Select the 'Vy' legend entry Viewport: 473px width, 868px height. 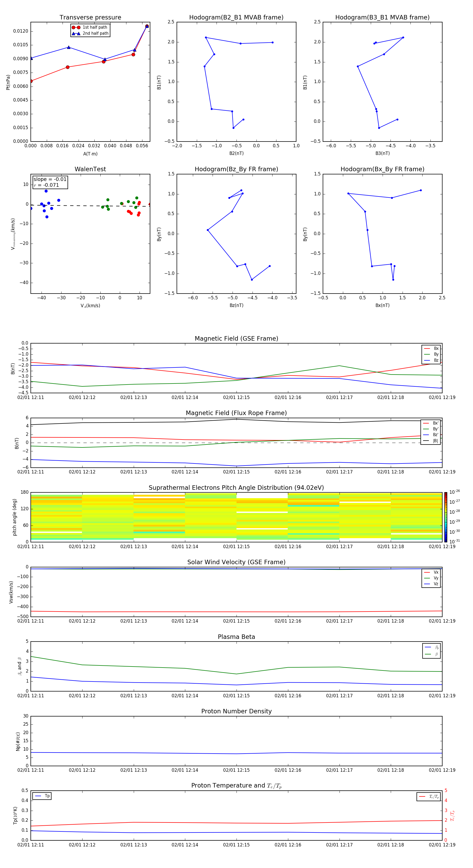pyautogui.click(x=431, y=578)
